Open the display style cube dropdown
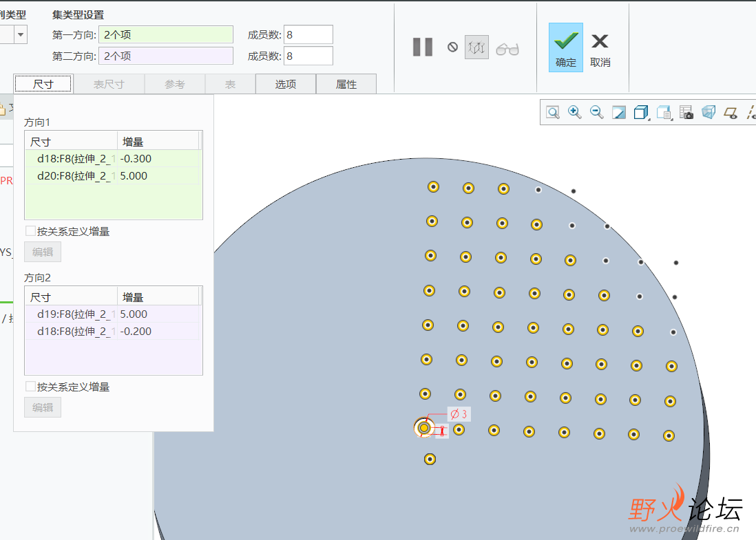Viewport: 756px width, 540px height. [641, 113]
